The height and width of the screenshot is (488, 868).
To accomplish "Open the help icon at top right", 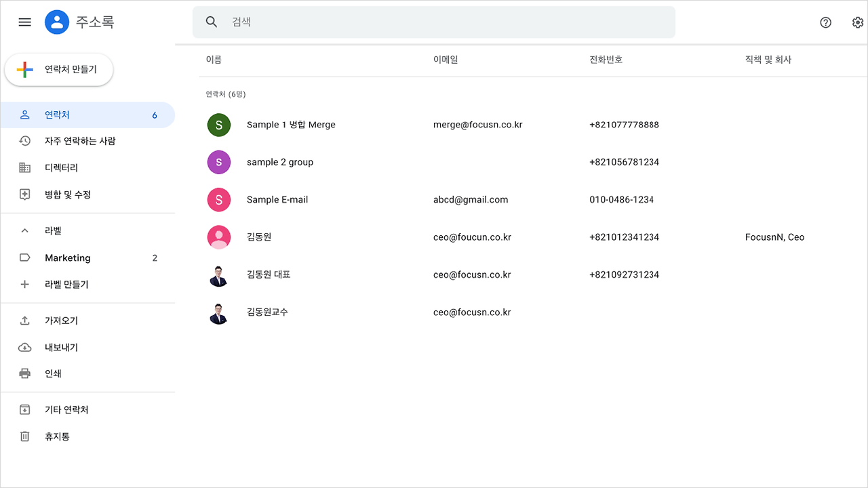I will point(825,22).
